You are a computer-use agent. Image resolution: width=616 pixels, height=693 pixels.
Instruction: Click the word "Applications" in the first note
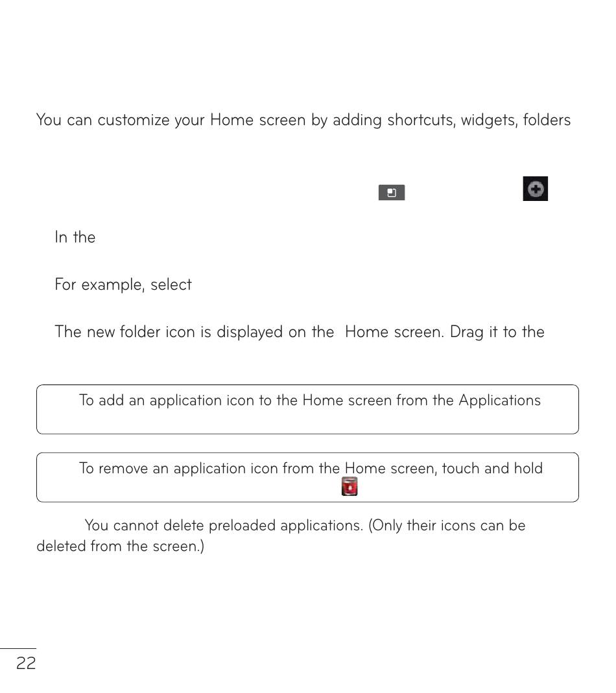pyautogui.click(x=499, y=401)
